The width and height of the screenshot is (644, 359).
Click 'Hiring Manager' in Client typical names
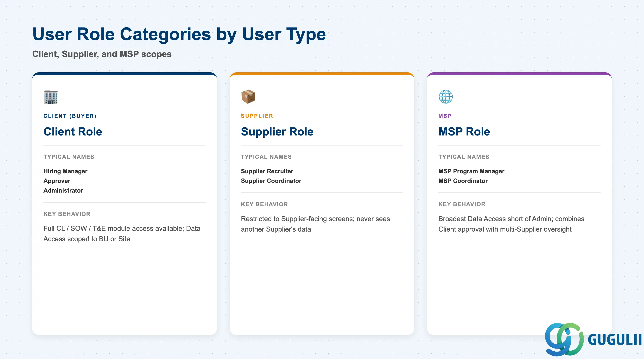(65, 171)
